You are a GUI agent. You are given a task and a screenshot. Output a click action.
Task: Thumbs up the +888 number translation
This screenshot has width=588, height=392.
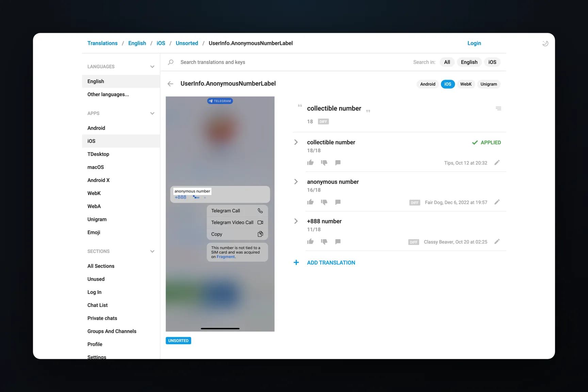pos(310,242)
